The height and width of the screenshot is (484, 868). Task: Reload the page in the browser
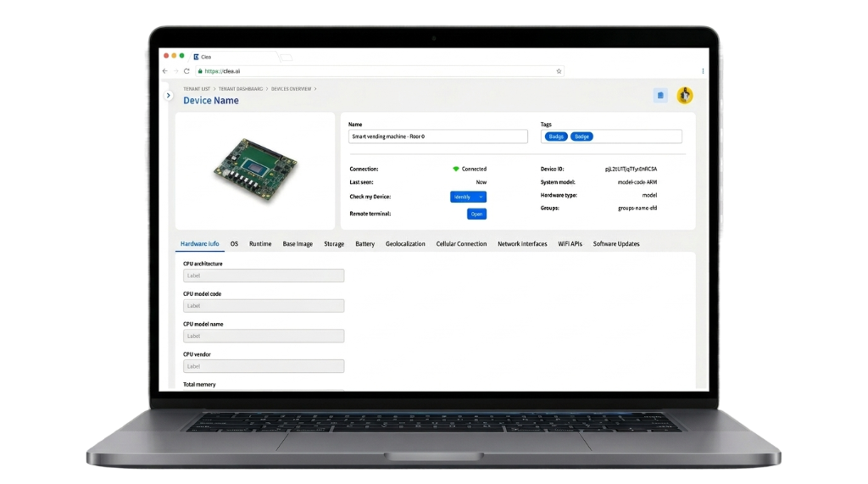(x=186, y=71)
